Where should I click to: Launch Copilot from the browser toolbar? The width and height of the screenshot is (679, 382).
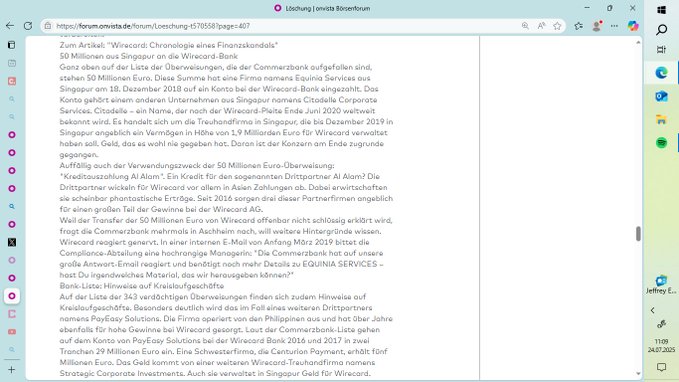[x=633, y=26]
